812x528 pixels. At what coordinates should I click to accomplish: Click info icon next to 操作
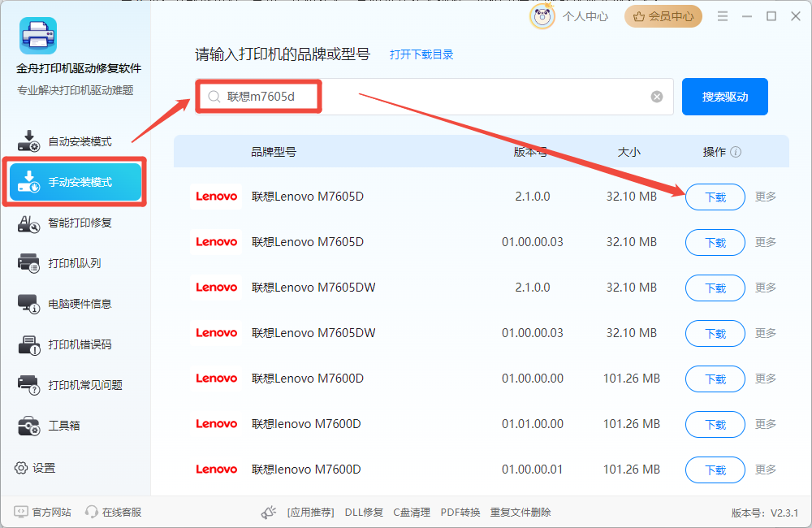(736, 152)
